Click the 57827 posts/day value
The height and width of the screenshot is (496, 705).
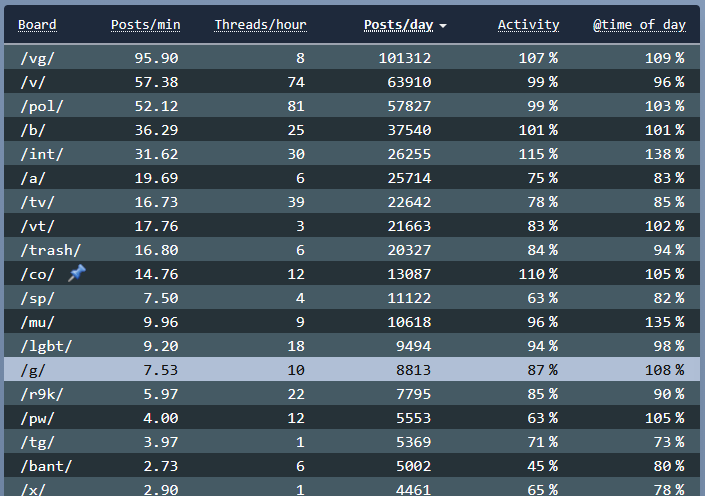click(x=409, y=106)
